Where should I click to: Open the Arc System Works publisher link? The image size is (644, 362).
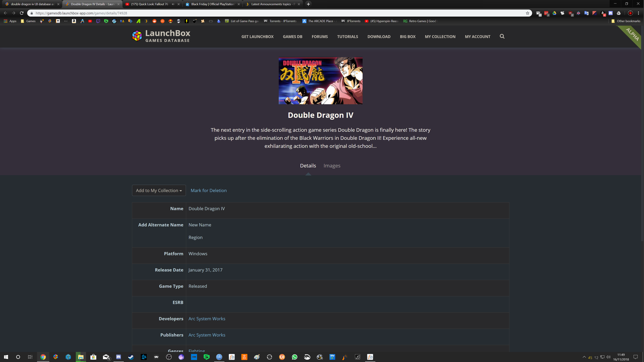tap(207, 335)
